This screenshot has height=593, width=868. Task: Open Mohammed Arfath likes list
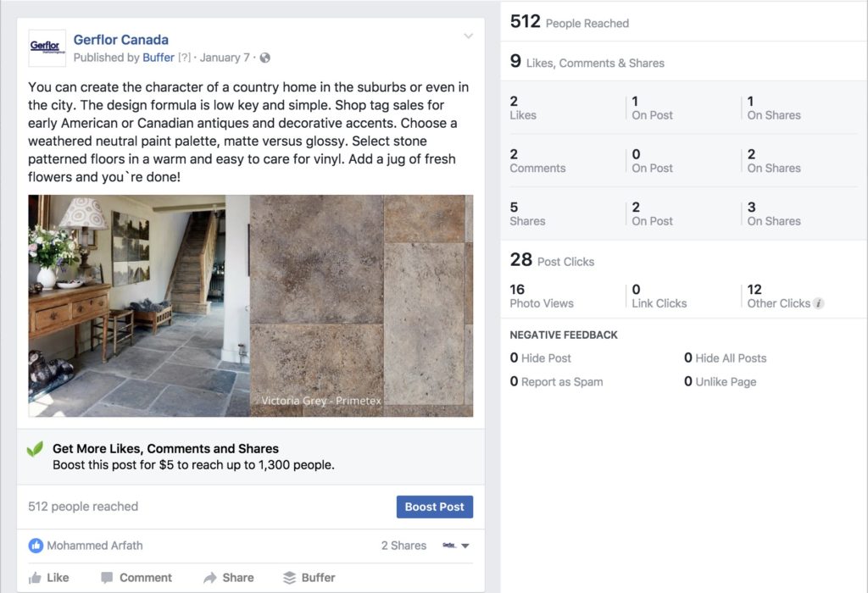(95, 546)
